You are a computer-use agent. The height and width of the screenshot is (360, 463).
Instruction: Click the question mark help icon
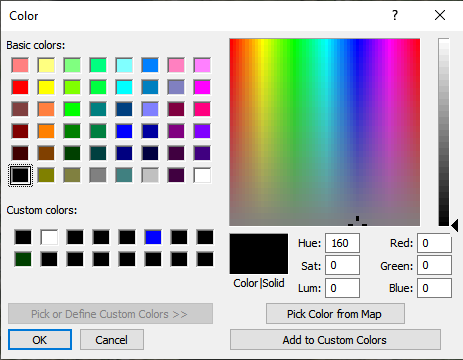pos(395,15)
